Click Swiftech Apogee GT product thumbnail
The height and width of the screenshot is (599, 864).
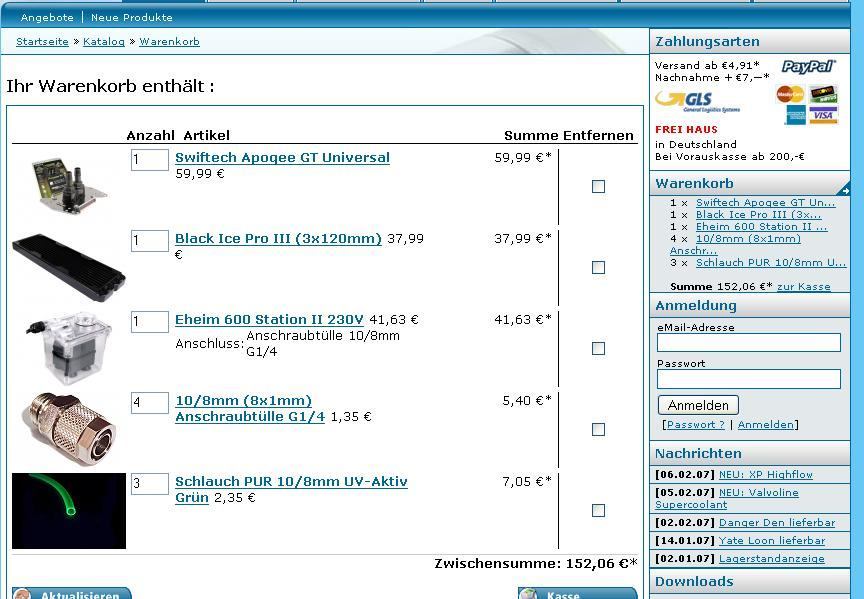(x=69, y=186)
